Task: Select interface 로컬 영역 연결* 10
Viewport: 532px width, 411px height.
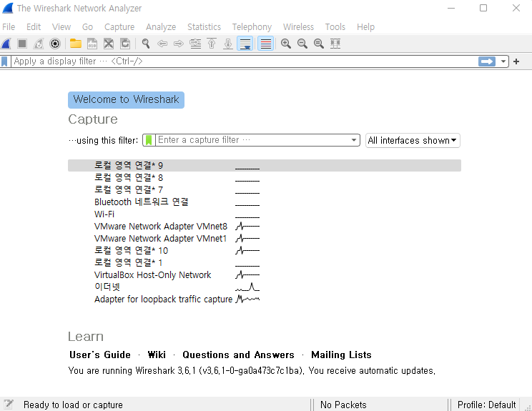Action: point(265,251)
